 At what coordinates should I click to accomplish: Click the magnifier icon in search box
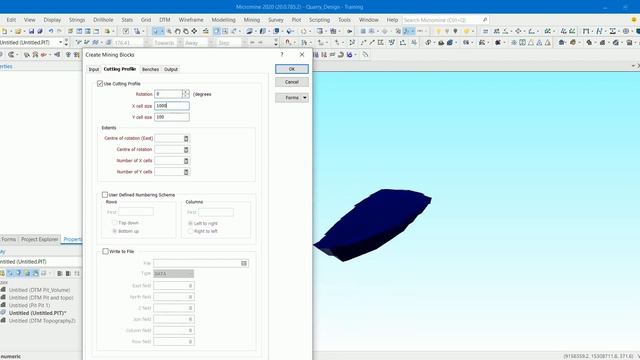click(x=485, y=20)
